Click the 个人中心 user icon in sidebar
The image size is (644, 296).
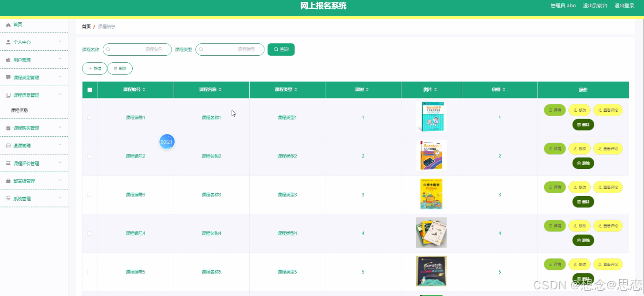[8, 42]
